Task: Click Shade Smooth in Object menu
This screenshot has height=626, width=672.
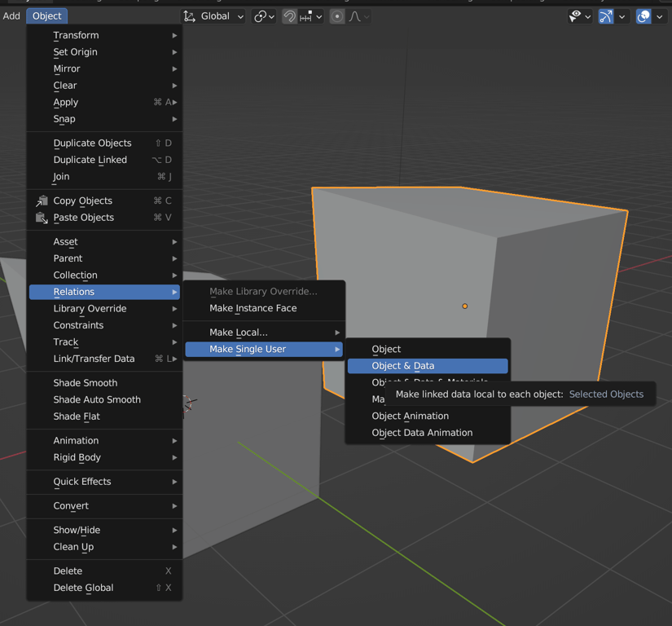Action: point(86,383)
